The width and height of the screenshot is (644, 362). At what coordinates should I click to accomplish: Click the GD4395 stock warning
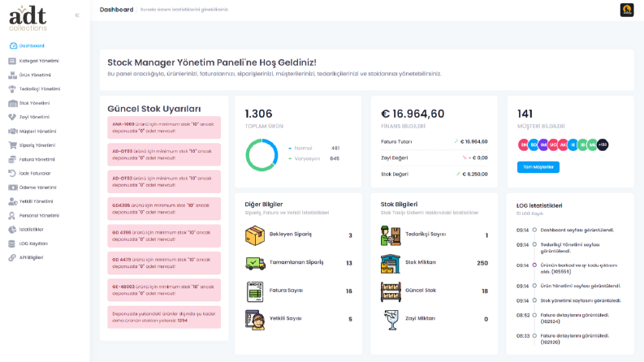(164, 209)
